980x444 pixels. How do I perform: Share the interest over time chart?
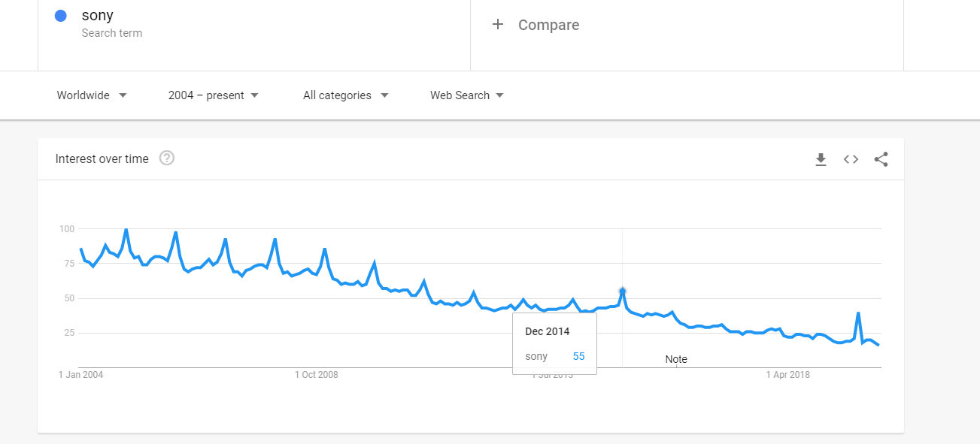tap(881, 159)
